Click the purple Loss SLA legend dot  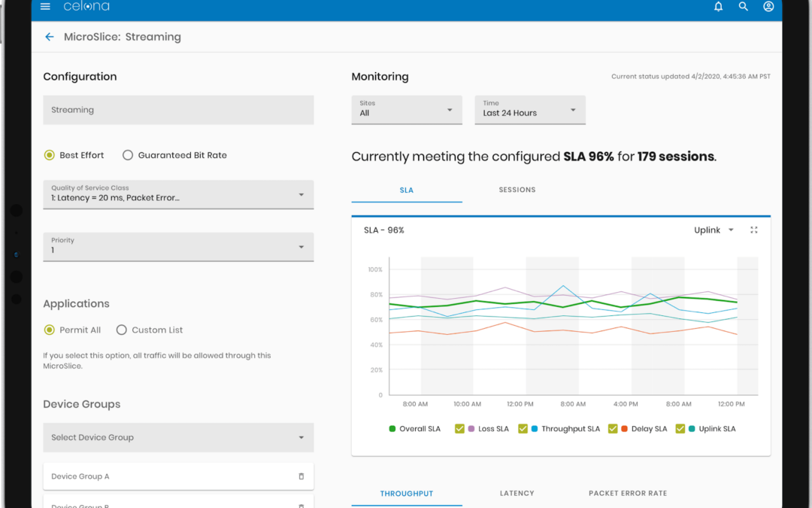[471, 429]
